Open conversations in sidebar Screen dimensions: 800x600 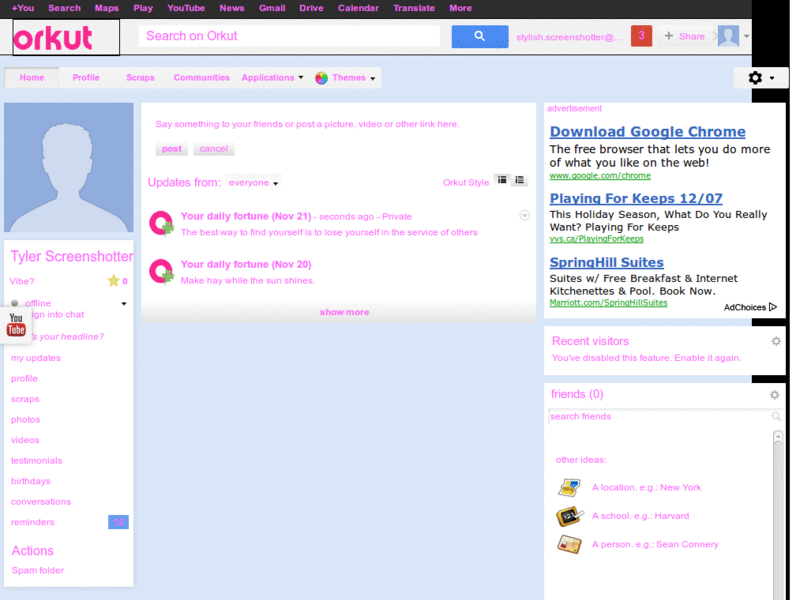(41, 502)
